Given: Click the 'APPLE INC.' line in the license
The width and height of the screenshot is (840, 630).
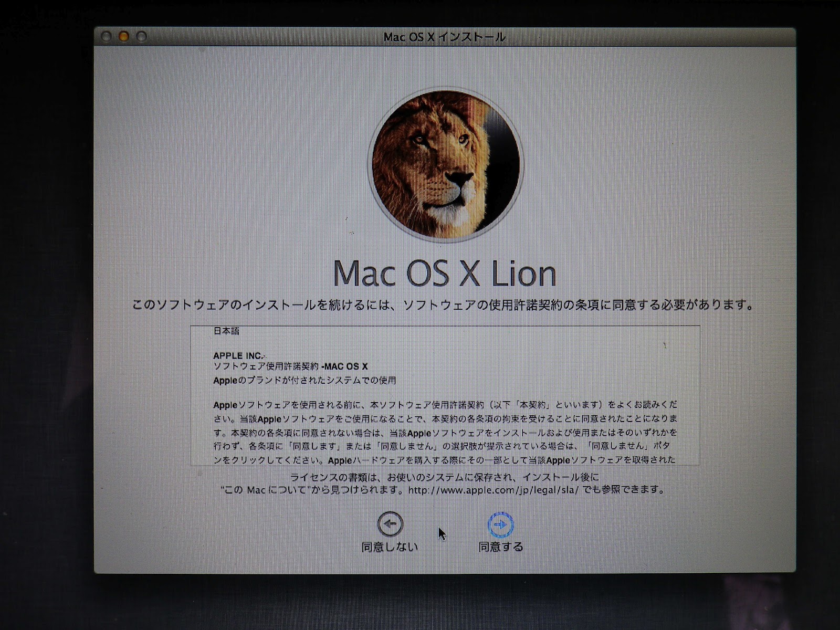Looking at the screenshot, I should pos(238,355).
